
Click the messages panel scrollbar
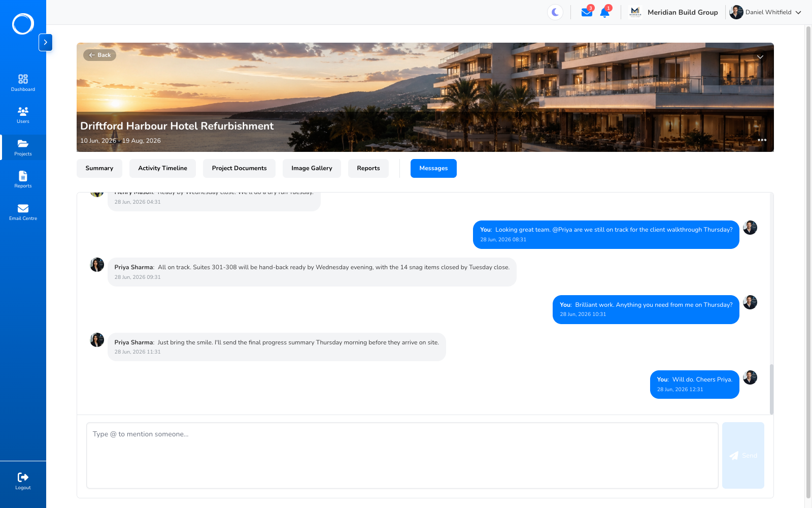[771, 389]
